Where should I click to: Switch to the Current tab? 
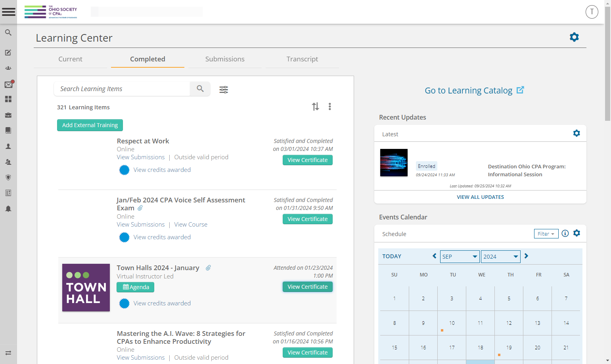tap(70, 59)
